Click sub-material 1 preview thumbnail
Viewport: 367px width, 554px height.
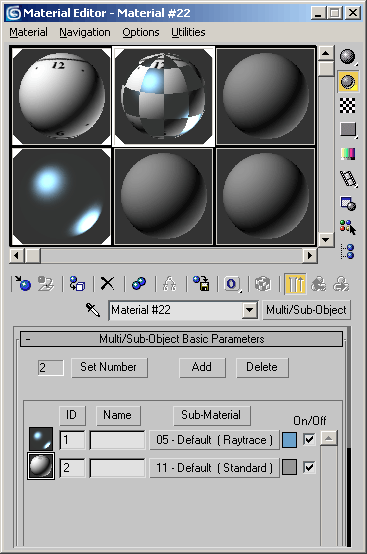click(41, 439)
